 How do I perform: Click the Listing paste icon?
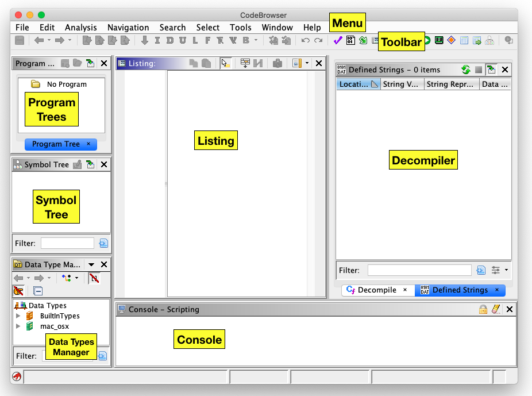tap(206, 63)
